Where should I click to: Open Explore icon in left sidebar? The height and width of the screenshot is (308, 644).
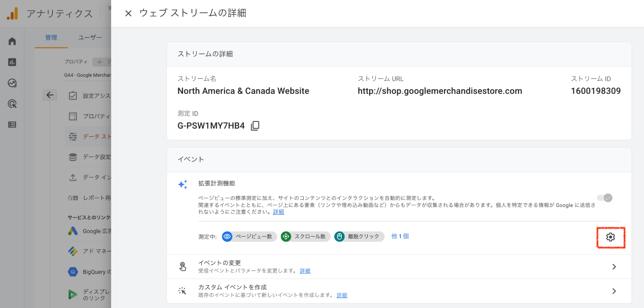tap(12, 83)
